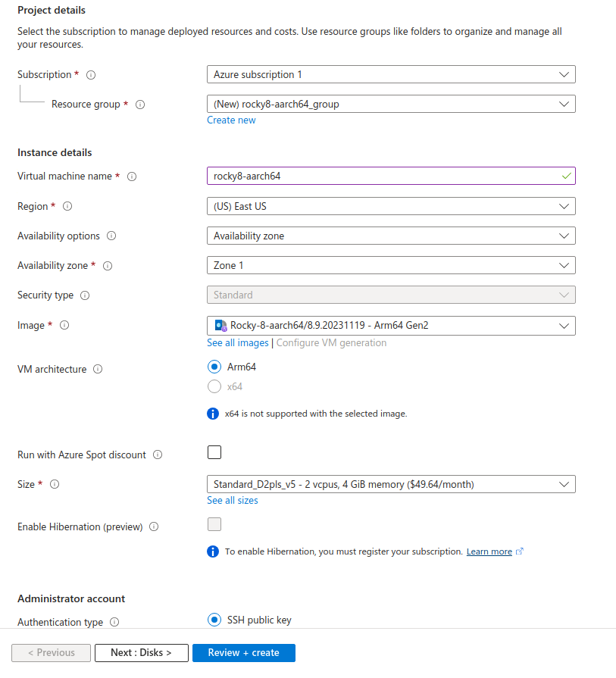This screenshot has height=678, width=616.
Task: Open the Size dropdown
Action: pos(390,484)
